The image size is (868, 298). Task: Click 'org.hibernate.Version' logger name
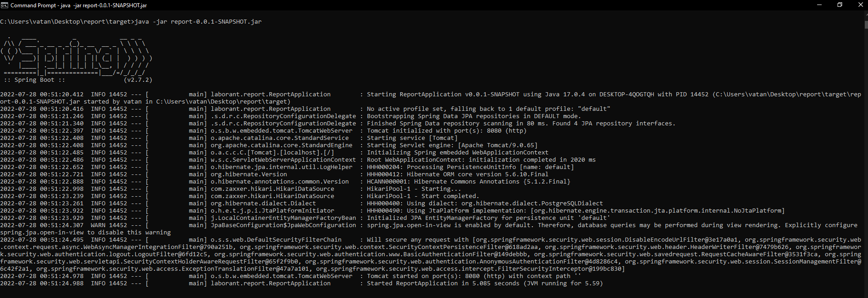[248, 174]
